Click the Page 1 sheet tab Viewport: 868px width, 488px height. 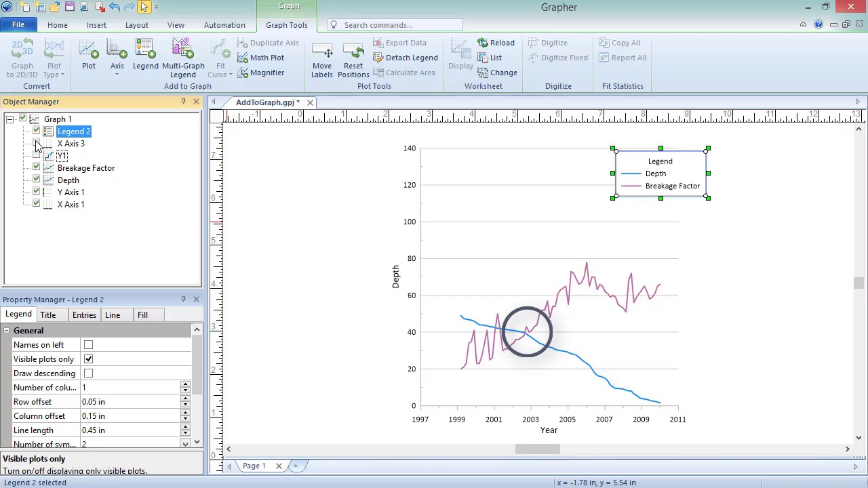pyautogui.click(x=254, y=466)
